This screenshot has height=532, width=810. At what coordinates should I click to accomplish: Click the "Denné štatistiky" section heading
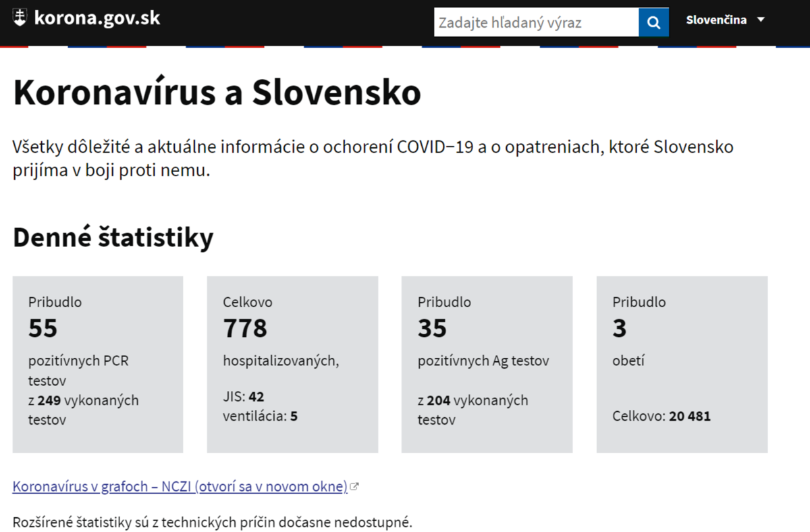point(113,238)
